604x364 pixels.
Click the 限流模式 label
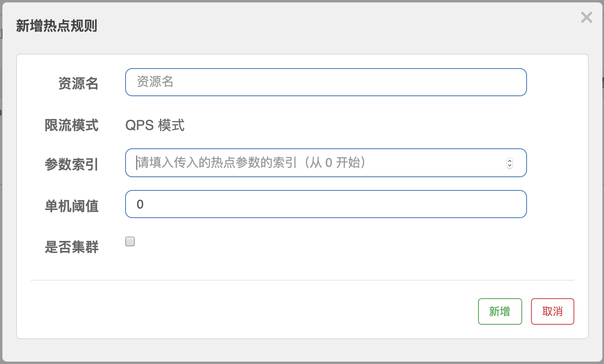coord(72,125)
